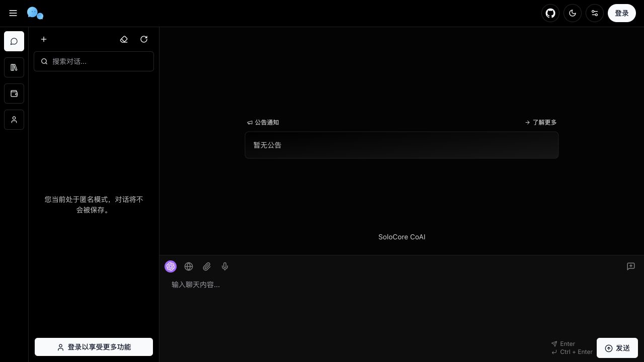Click the 发送 send button

pos(617,348)
